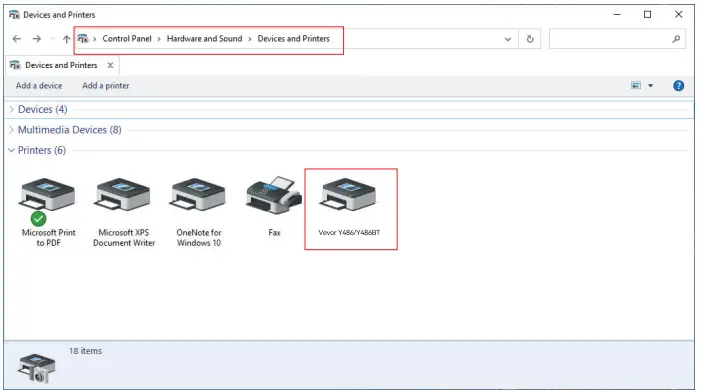Screen dimensions: 701x392
Task: Click the refresh button beside address bar
Action: (530, 39)
